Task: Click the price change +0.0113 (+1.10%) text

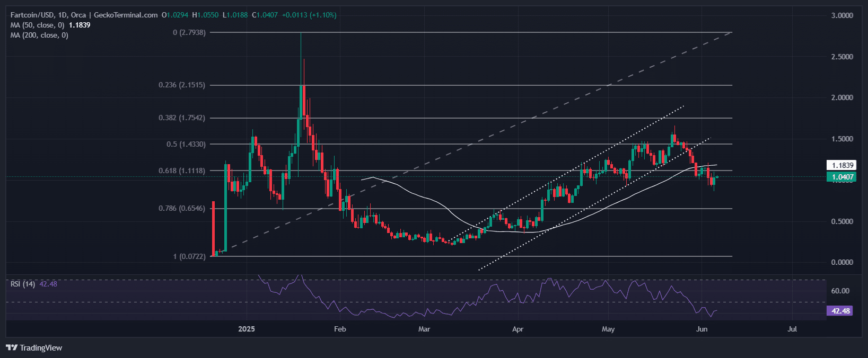Action: [309, 15]
